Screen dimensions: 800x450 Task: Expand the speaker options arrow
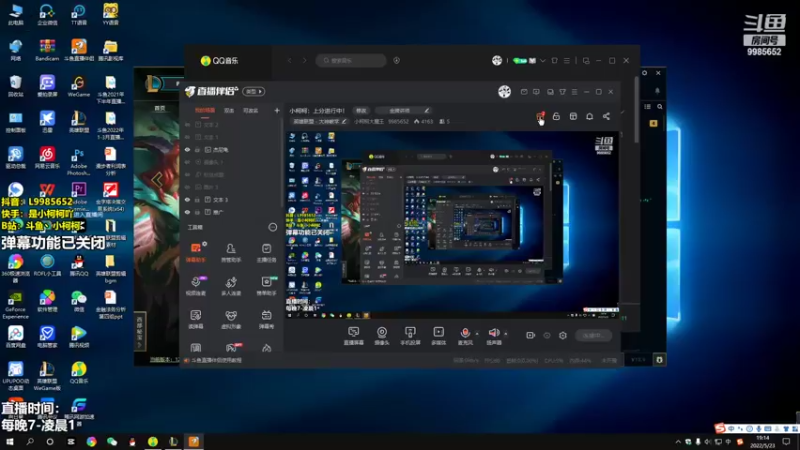click(x=506, y=334)
